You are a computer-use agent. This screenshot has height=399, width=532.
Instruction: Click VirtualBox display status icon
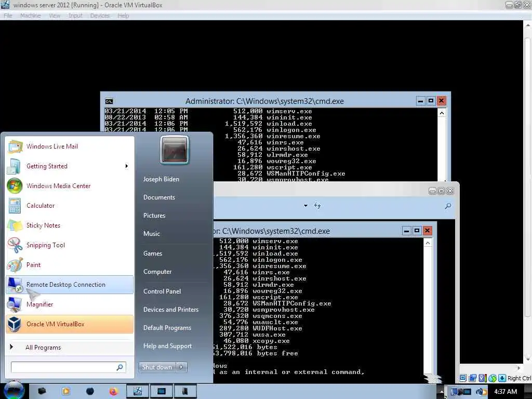(463, 378)
